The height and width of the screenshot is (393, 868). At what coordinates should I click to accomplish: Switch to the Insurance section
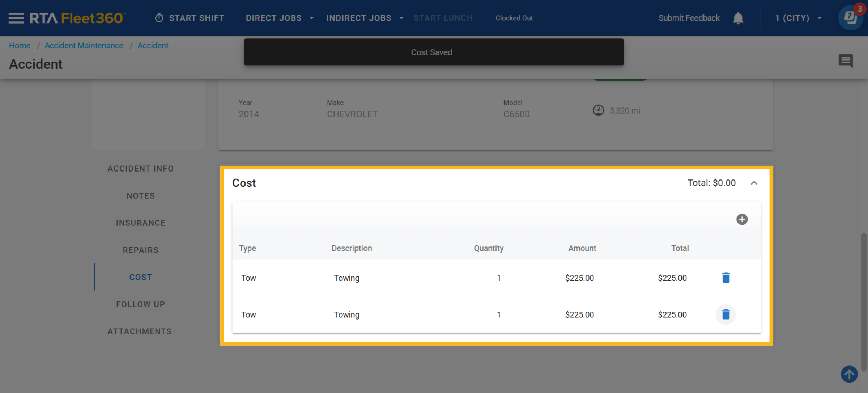click(141, 223)
